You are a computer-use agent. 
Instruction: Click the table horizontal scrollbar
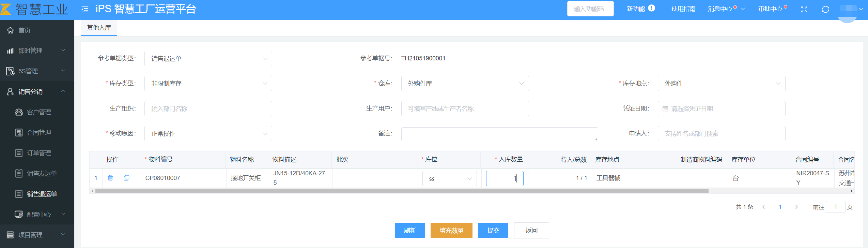402,191
